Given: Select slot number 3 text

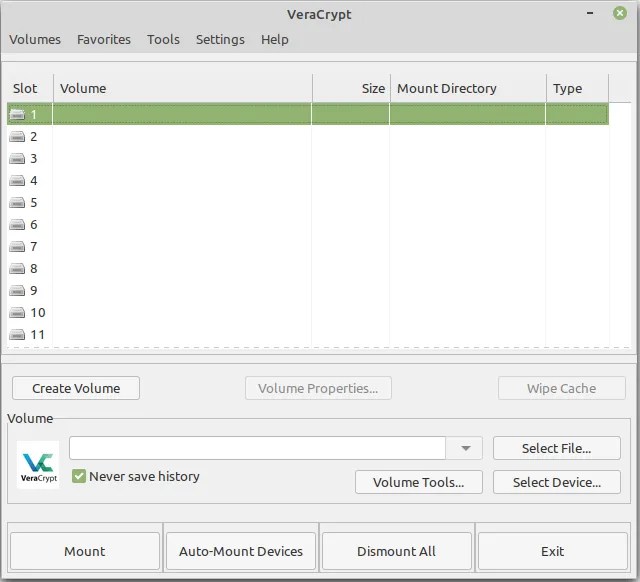Looking at the screenshot, I should pyautogui.click(x=34, y=159).
